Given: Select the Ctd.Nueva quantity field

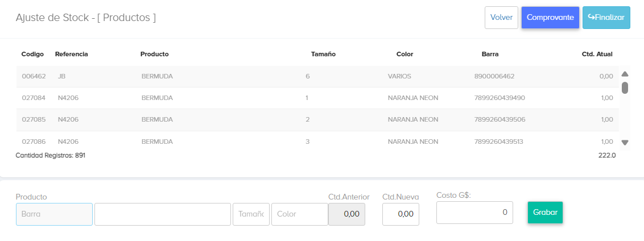Looking at the screenshot, I should pyautogui.click(x=401, y=214).
